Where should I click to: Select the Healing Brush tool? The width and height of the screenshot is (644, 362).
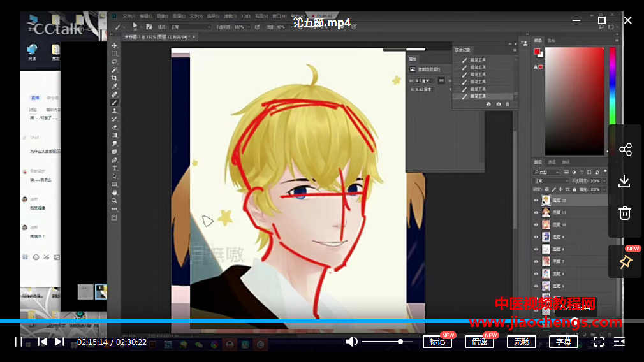pos(115,94)
